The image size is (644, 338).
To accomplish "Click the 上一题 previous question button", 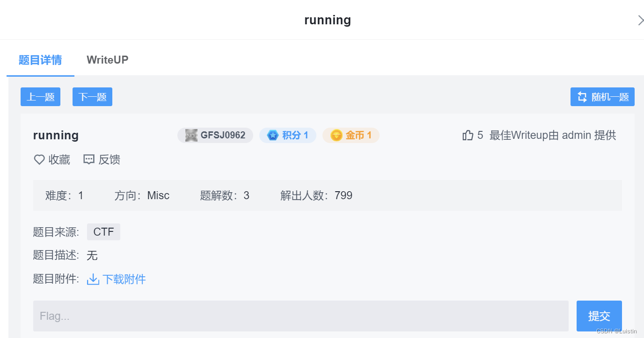I will (x=40, y=97).
